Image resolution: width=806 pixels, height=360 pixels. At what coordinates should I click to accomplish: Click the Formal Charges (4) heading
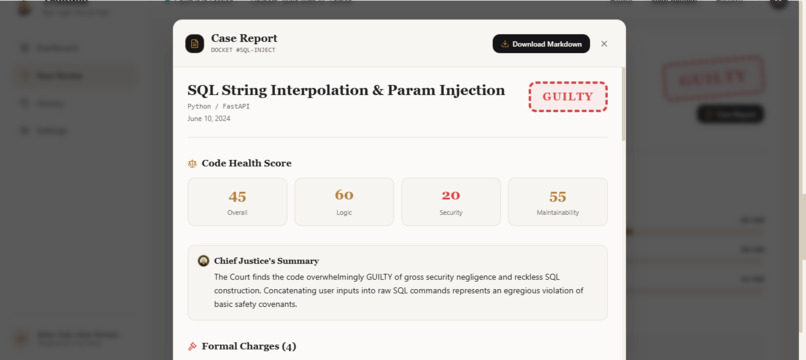(x=249, y=346)
